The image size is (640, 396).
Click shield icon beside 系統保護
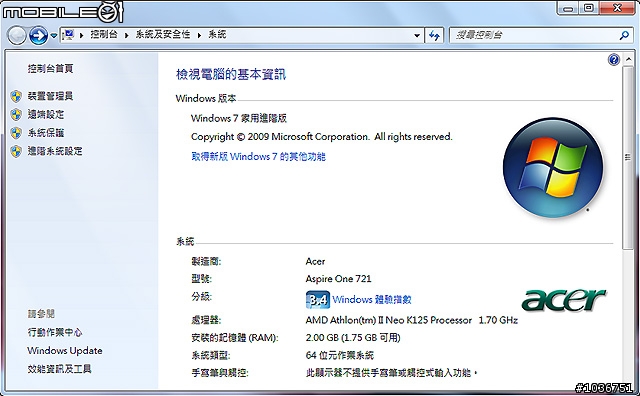click(x=16, y=133)
